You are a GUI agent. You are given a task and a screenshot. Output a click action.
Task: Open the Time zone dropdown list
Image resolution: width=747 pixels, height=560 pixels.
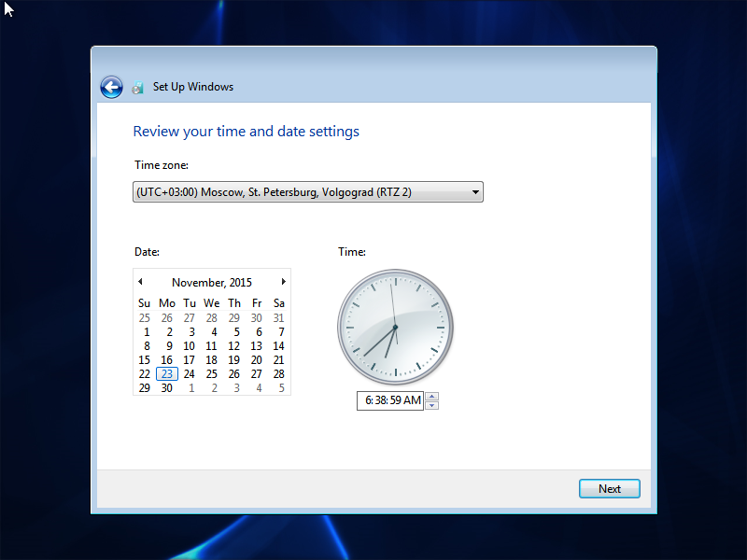point(308,192)
